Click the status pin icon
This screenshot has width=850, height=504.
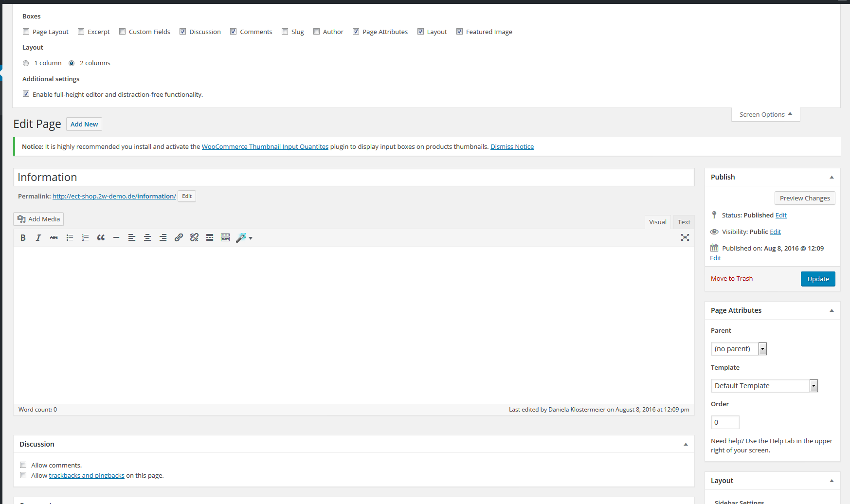(714, 215)
